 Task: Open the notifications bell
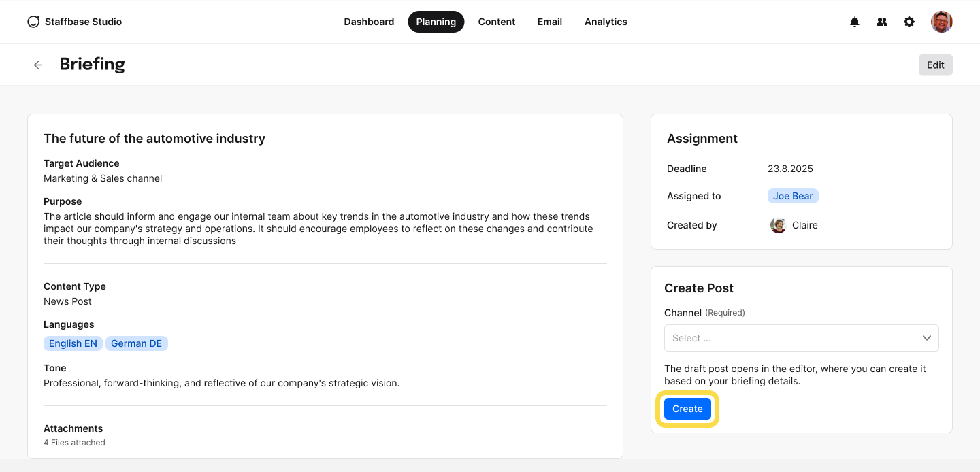(855, 22)
